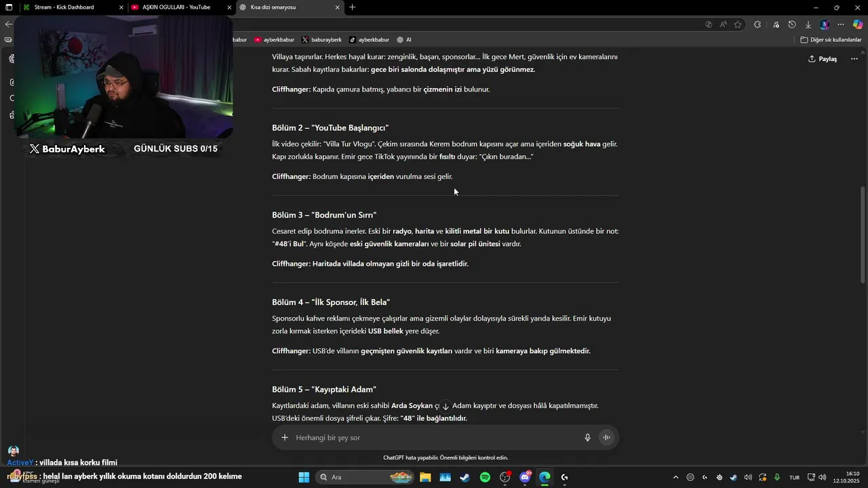Image resolution: width=868 pixels, height=488 pixels.
Task: Click the taskbar Ara search box
Action: pos(366,477)
